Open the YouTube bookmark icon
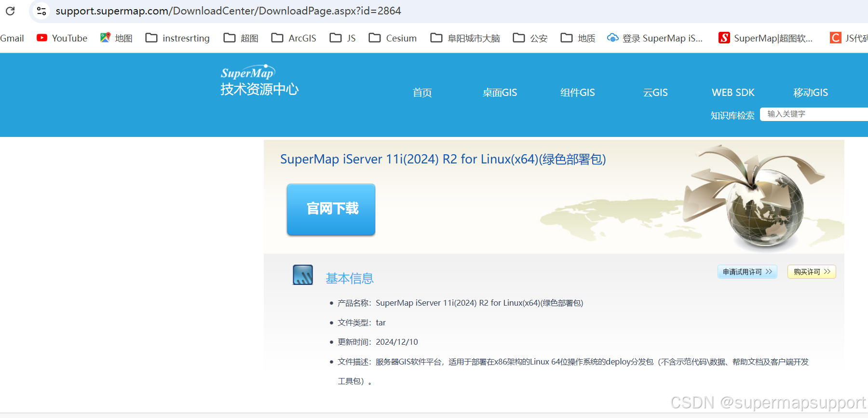This screenshot has width=868, height=418. (x=42, y=38)
